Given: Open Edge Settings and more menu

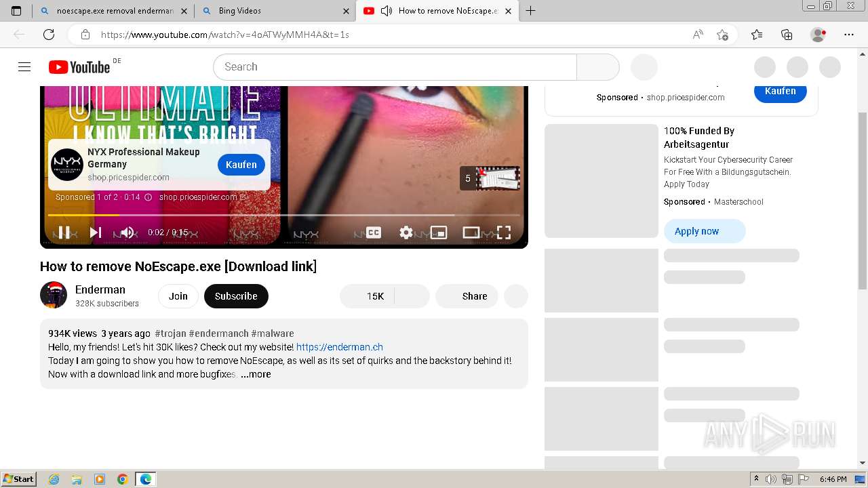Looking at the screenshot, I should click(x=849, y=35).
